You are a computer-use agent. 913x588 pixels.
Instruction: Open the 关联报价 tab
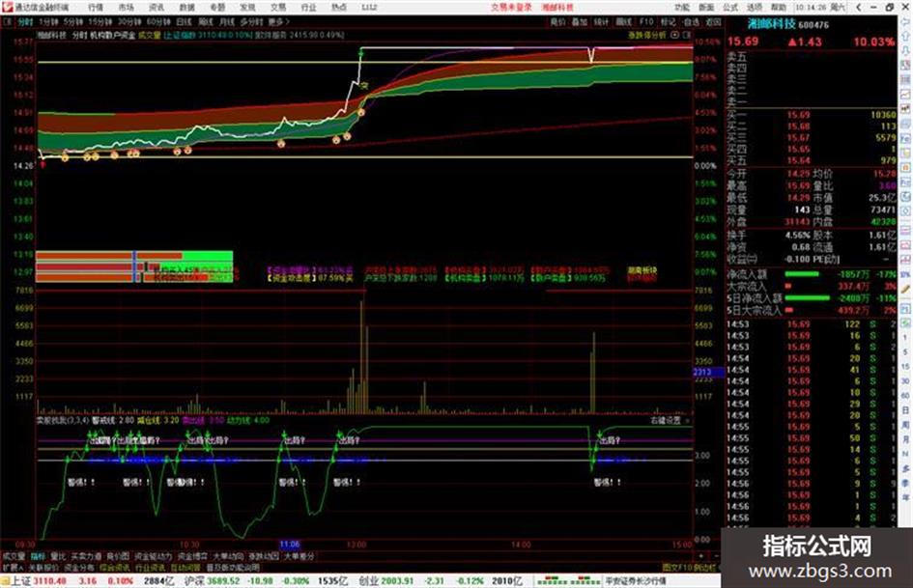[x=43, y=567]
